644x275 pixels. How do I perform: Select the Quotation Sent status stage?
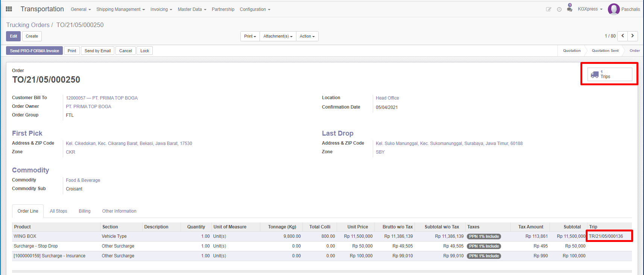click(605, 51)
